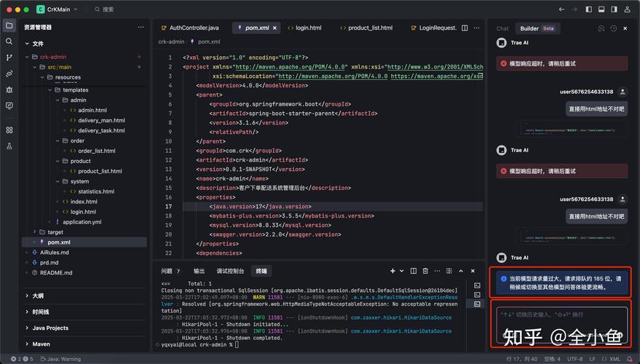Open application.yml in file tree
The image size is (640, 364).
pyautogui.click(x=82, y=222)
